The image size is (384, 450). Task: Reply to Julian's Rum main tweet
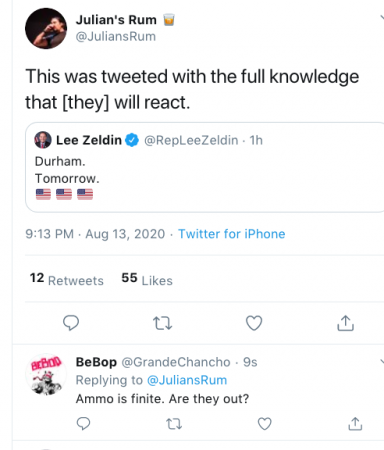click(71, 323)
